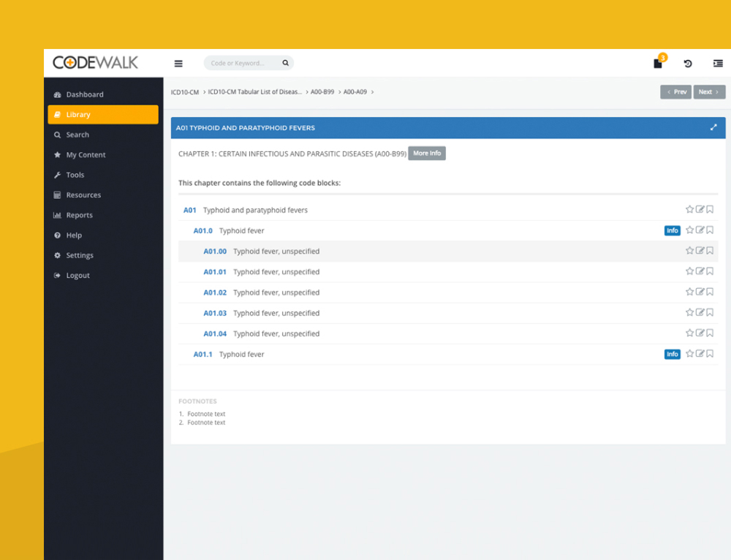The image size is (731, 560).
Task: Open the history icon in top bar
Action: point(688,64)
